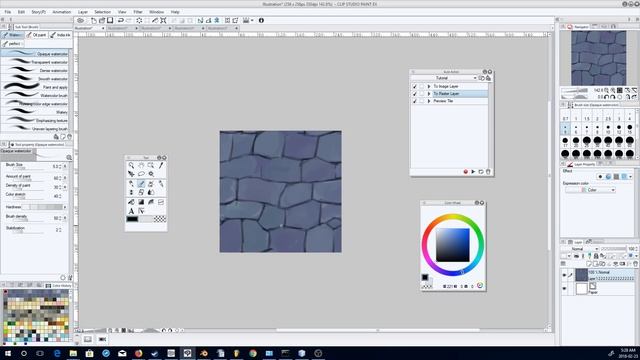
Task: Click the Navigator canvas thumbnail
Action: pos(598,58)
